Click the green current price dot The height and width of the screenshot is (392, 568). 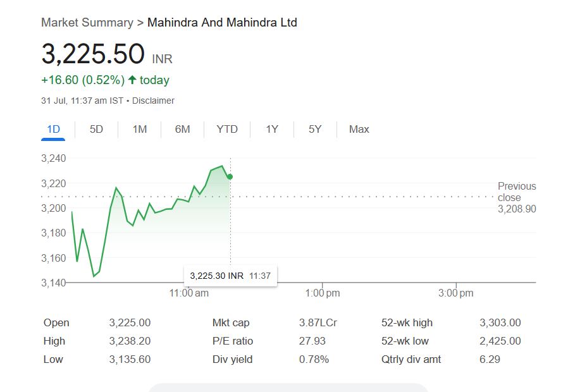[230, 176]
